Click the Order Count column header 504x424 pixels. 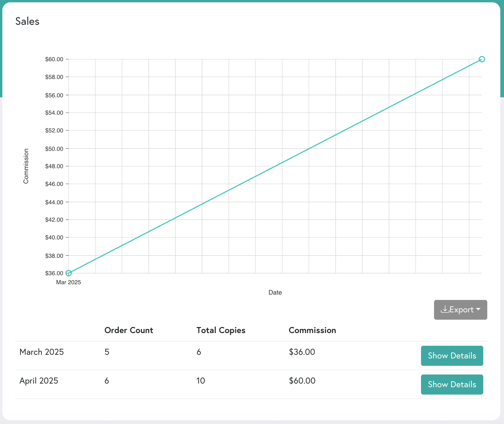[x=129, y=330]
